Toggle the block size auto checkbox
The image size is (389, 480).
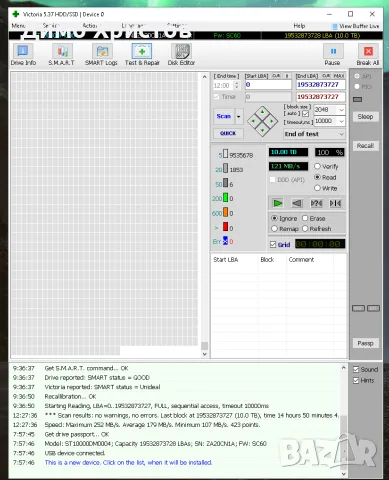[305, 113]
